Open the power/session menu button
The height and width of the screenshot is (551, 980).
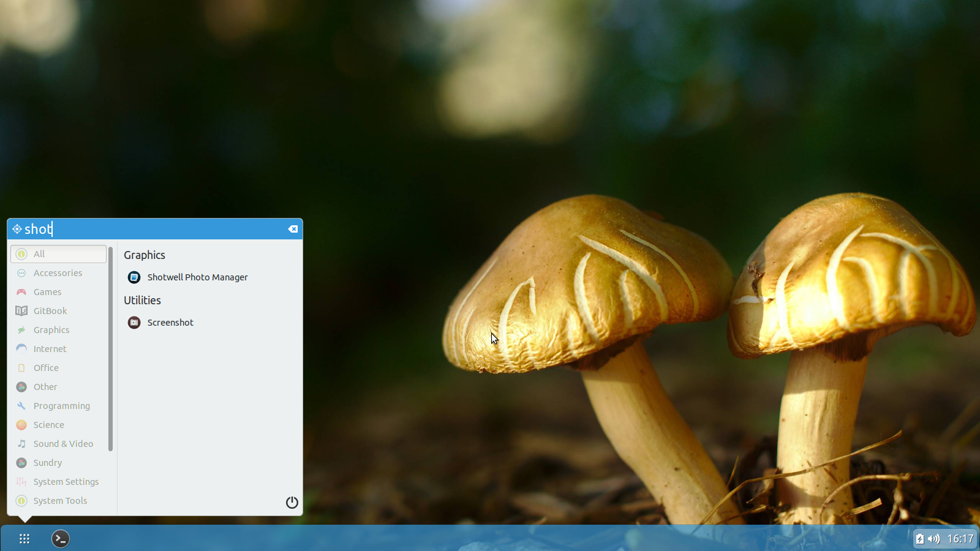coord(292,503)
